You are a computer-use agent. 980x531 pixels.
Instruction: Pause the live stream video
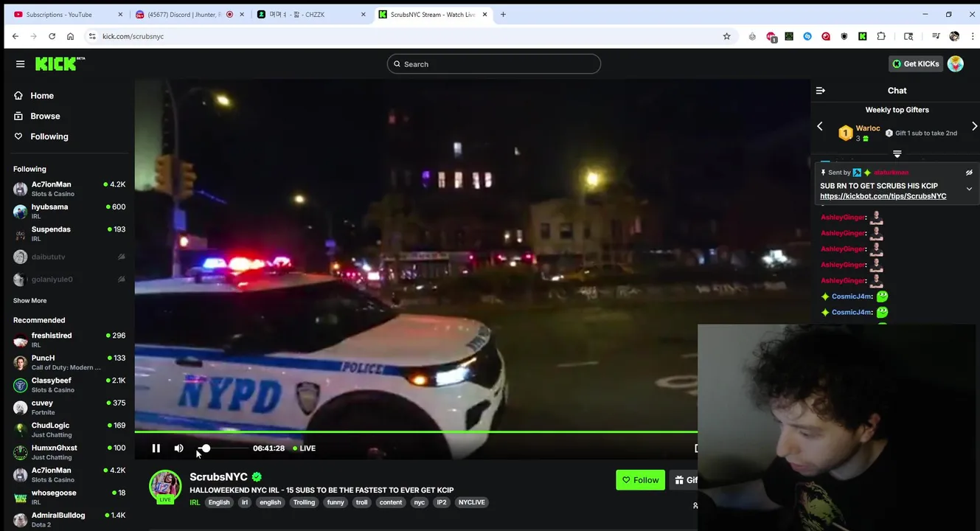[156, 448]
